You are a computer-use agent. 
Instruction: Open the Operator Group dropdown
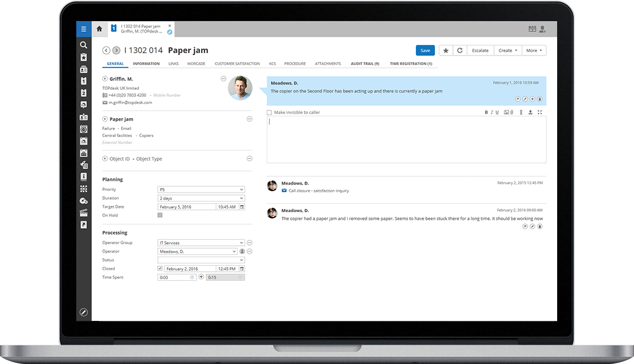point(201,243)
